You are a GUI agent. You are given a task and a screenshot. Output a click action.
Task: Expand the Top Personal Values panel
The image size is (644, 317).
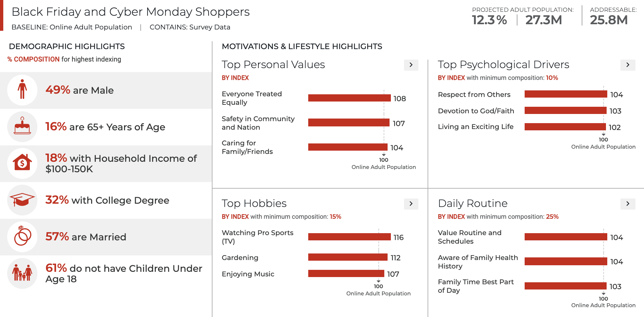tap(411, 65)
